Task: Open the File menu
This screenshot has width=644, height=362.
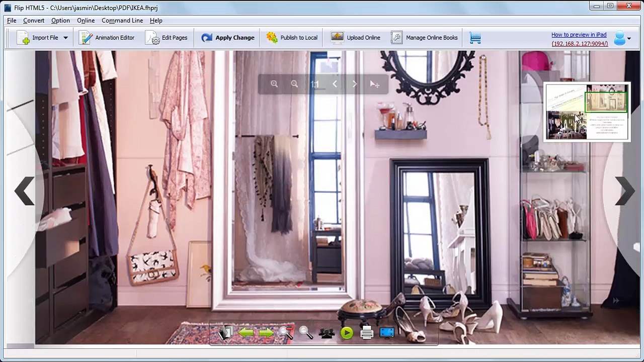Action: click(12, 21)
